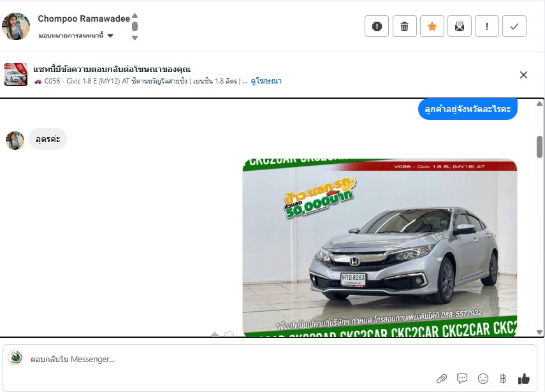Click ad description C056 - Civic 1.8 E text
The height and width of the screenshot is (392, 545).
tap(141, 81)
